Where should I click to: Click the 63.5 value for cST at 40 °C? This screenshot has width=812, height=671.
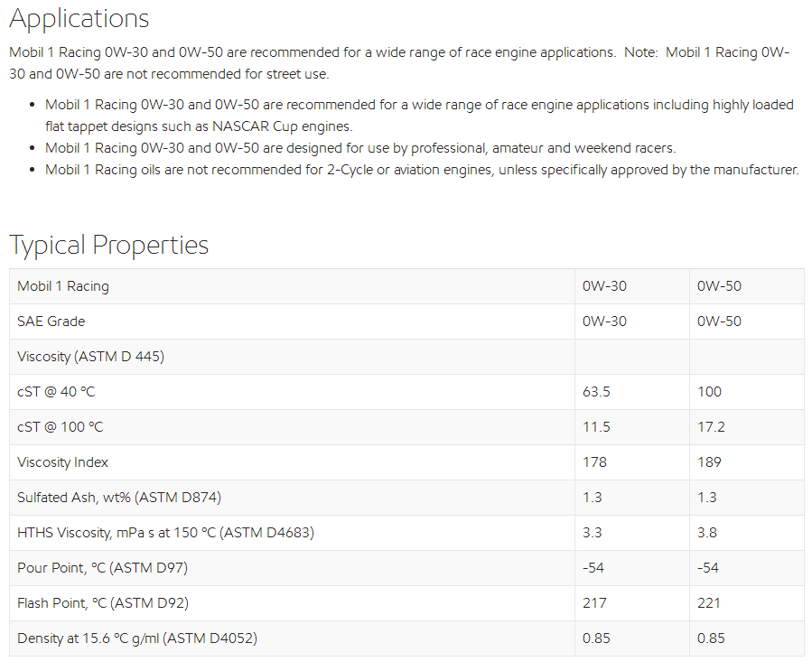pyautogui.click(x=596, y=392)
